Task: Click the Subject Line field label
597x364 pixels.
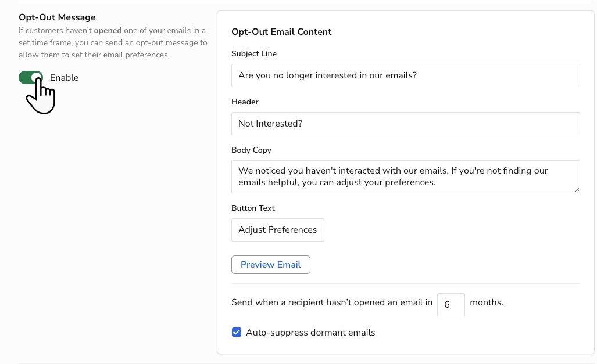Action: click(x=254, y=53)
